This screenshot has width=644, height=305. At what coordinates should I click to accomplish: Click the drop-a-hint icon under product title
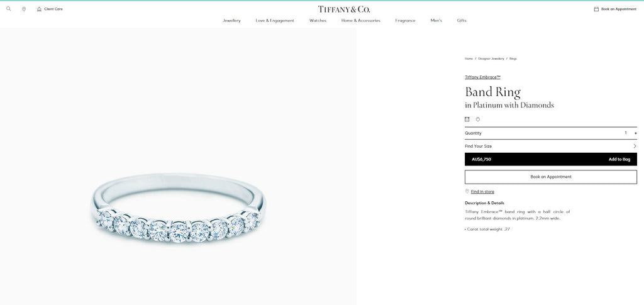point(478,119)
